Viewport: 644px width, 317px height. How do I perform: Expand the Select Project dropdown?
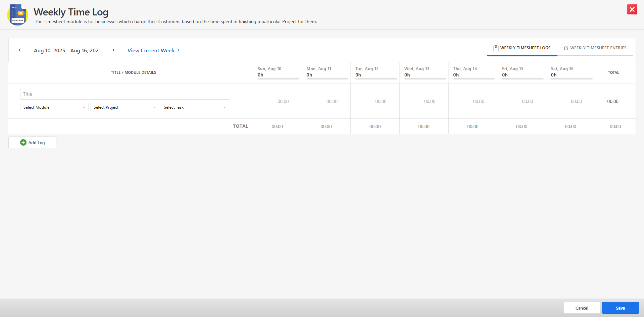[x=124, y=107]
